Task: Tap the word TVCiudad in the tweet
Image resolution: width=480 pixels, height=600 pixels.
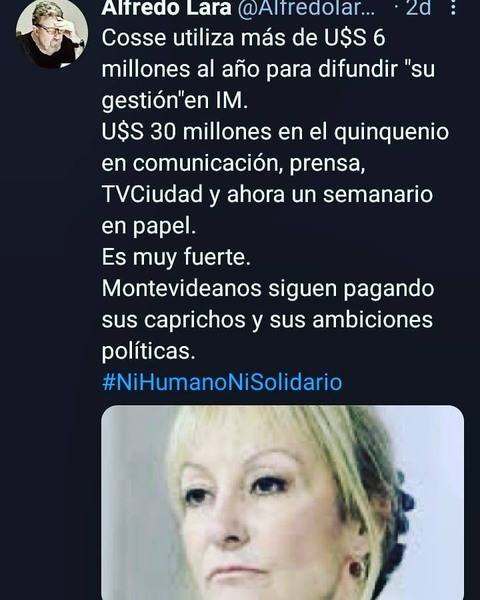Action: tap(152, 194)
